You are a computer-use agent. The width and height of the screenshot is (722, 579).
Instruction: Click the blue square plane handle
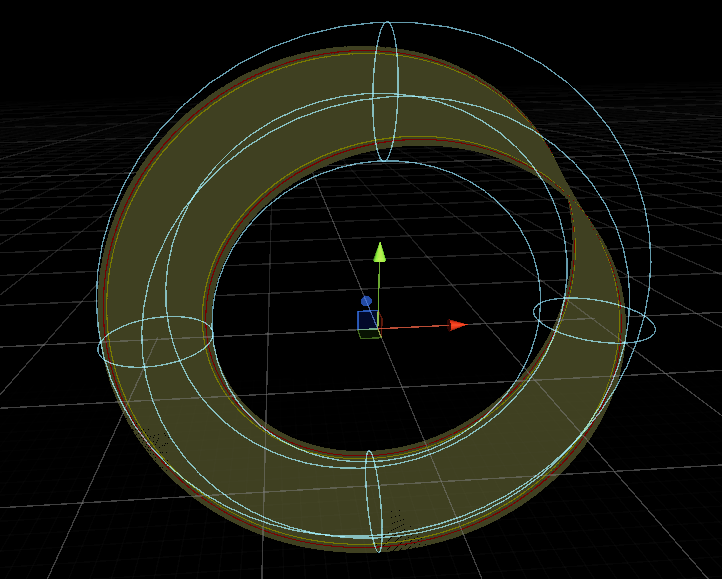(x=367, y=320)
